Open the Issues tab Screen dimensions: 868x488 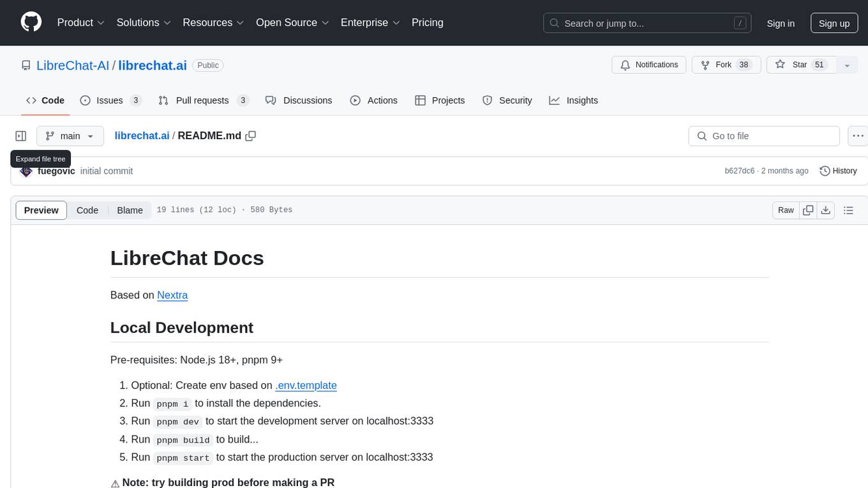tap(110, 100)
